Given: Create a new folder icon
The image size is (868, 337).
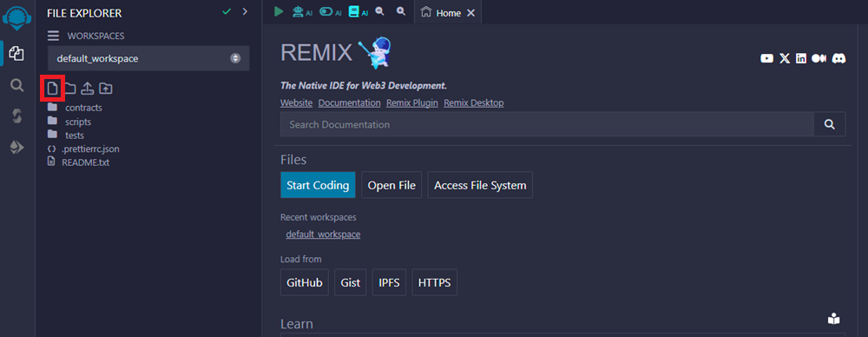Looking at the screenshot, I should [x=69, y=88].
